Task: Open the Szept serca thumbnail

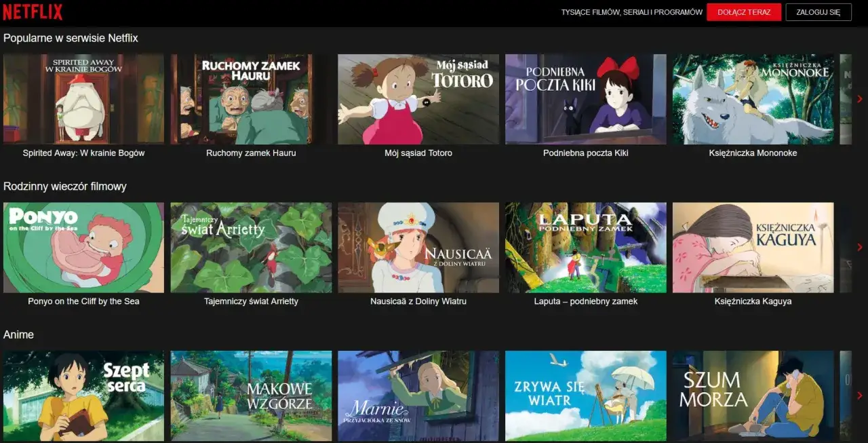Action: (x=83, y=396)
